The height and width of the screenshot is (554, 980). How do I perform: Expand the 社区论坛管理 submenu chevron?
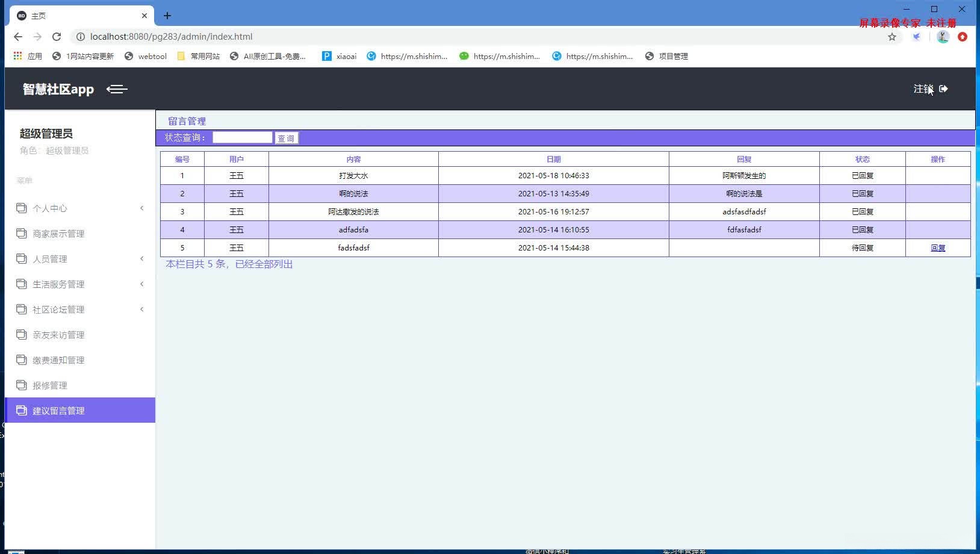click(x=142, y=309)
